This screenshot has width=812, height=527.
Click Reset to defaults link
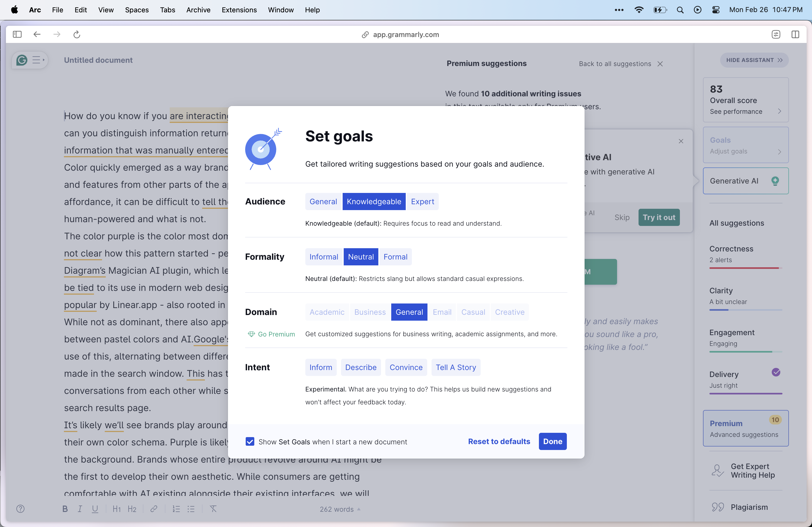pos(499,441)
